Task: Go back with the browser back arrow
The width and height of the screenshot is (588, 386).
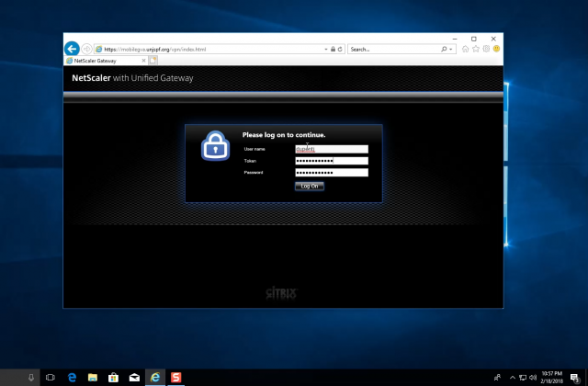Action: [72, 49]
